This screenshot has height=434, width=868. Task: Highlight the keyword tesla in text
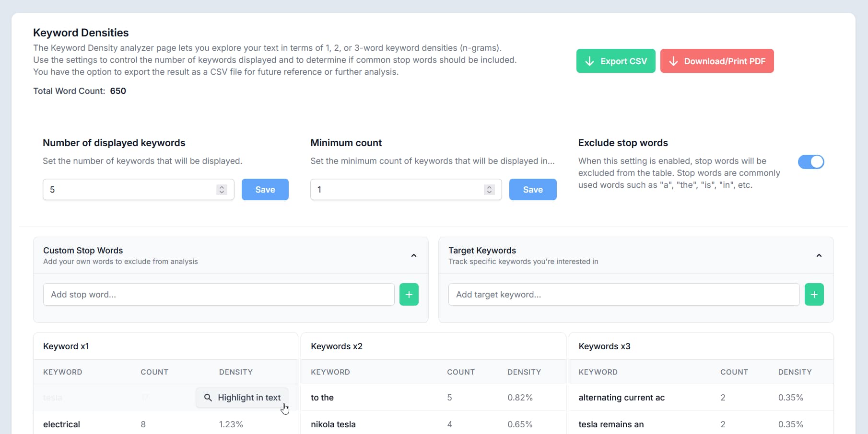pos(242,398)
